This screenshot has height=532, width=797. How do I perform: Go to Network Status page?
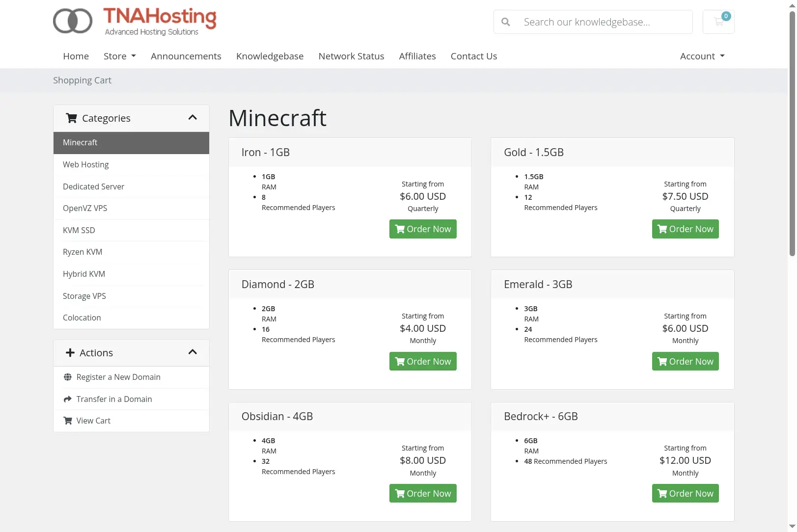pyautogui.click(x=351, y=56)
